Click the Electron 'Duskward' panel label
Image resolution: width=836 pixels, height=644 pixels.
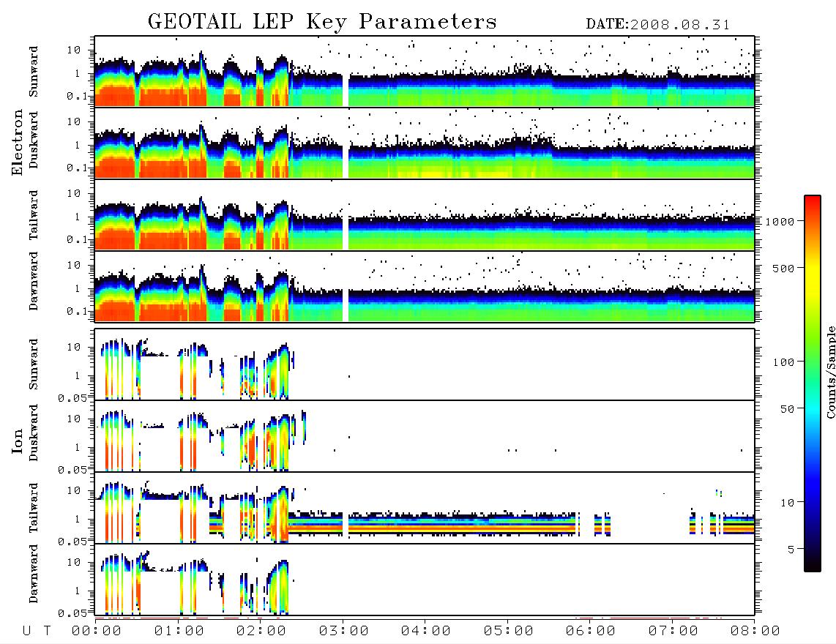tap(34, 140)
